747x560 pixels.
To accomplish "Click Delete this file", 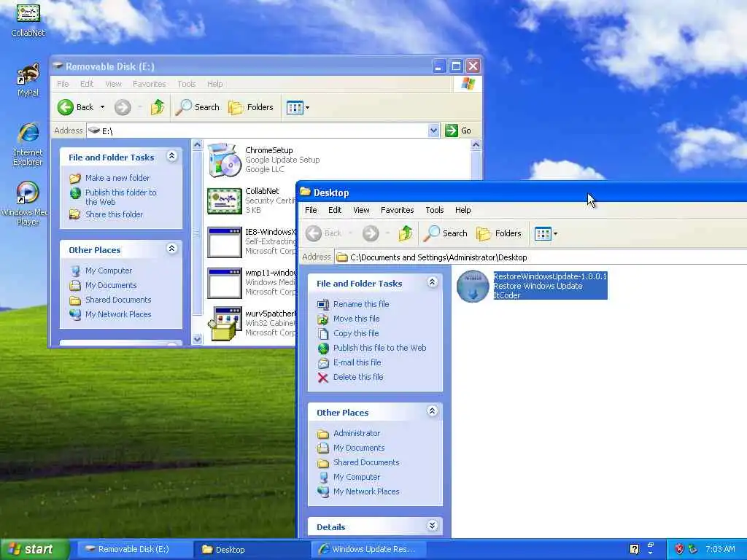I will click(358, 377).
